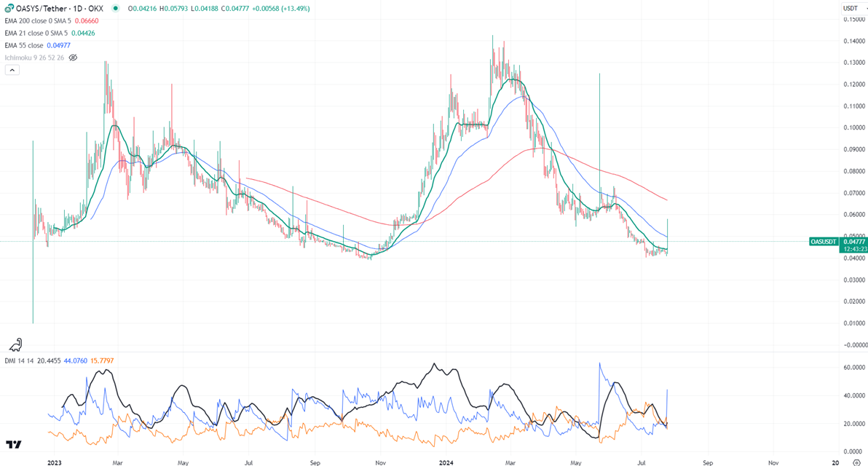Viewport: 868px width, 466px height.
Task: Click the 0.04777 current price axis label
Action: tap(853, 242)
